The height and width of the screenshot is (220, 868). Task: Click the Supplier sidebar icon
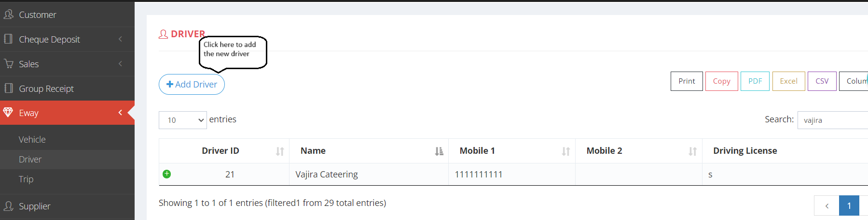[8, 206]
